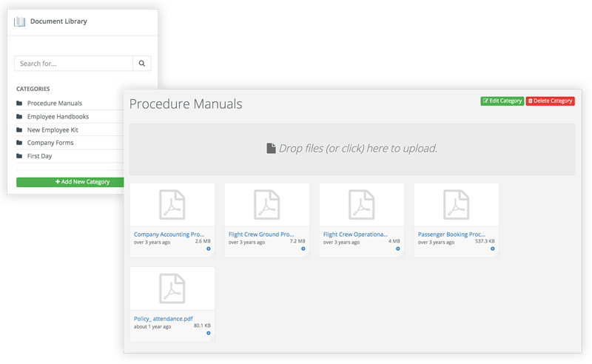This screenshot has width=592, height=364.
Task: Click the about 1 year ago timestamp
Action: point(152,326)
